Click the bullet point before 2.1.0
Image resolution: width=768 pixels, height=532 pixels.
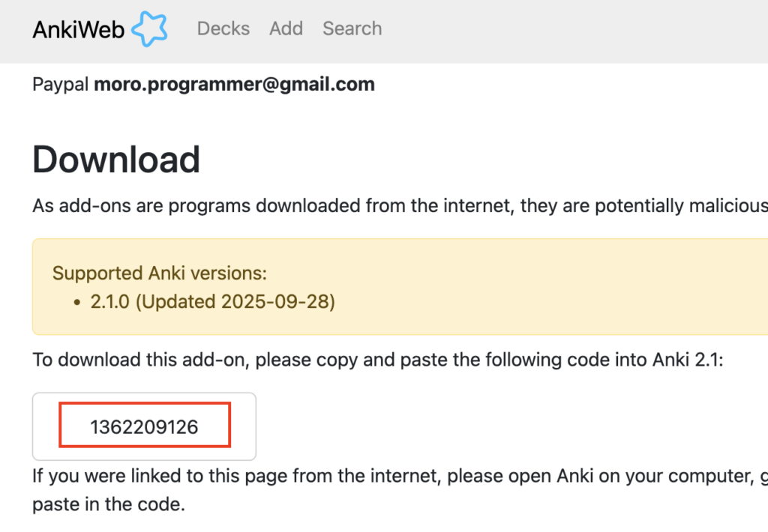pyautogui.click(x=77, y=302)
